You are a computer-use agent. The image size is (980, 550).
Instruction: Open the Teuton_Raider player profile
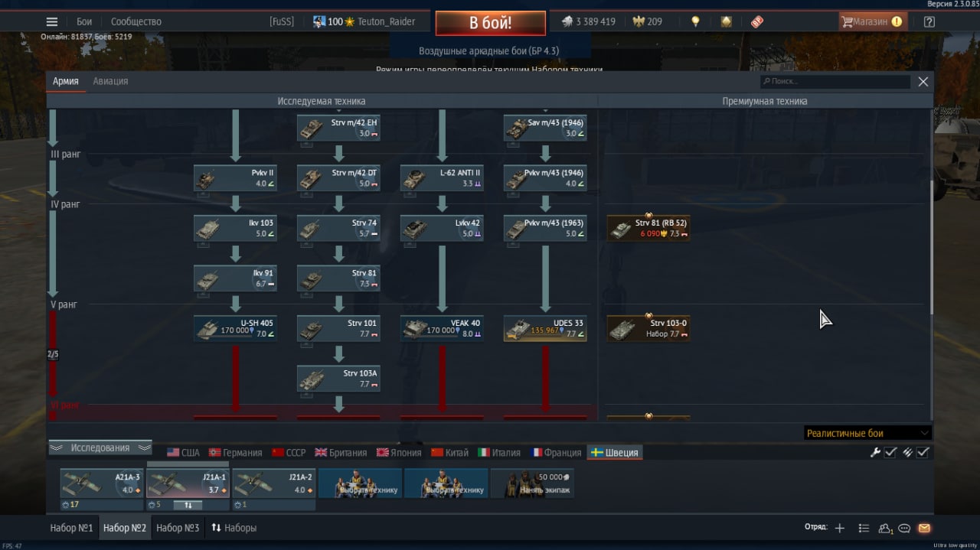[386, 21]
